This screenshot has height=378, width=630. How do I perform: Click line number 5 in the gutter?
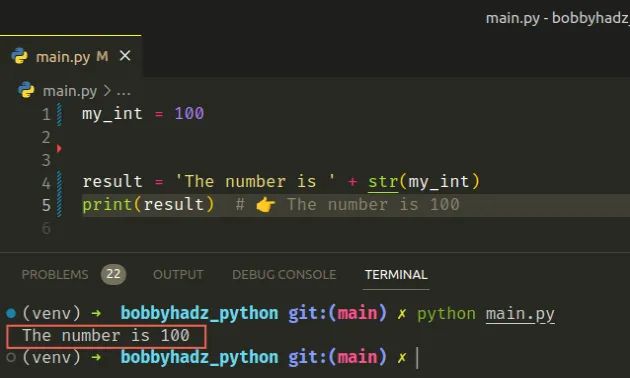pyautogui.click(x=46, y=205)
